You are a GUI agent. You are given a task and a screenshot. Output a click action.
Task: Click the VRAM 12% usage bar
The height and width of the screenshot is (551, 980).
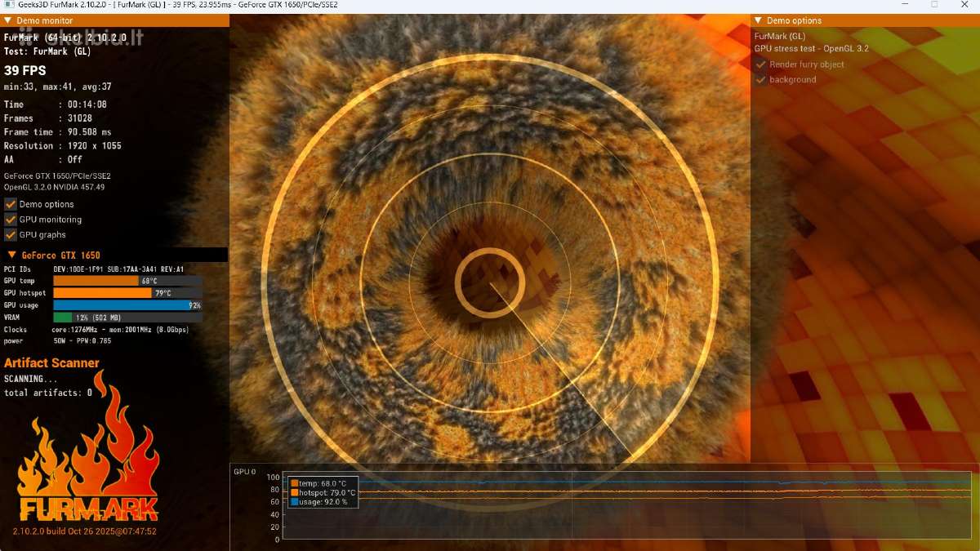tap(127, 318)
